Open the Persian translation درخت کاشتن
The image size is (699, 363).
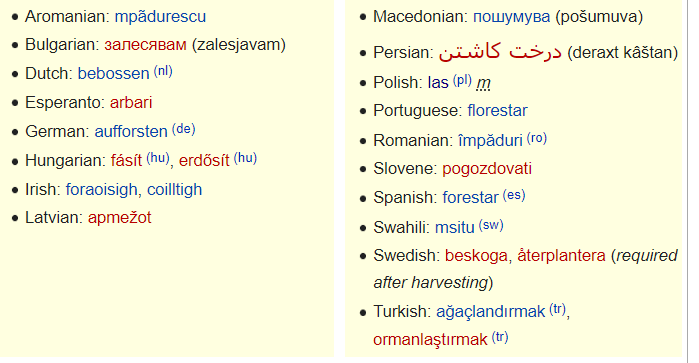tap(500, 52)
